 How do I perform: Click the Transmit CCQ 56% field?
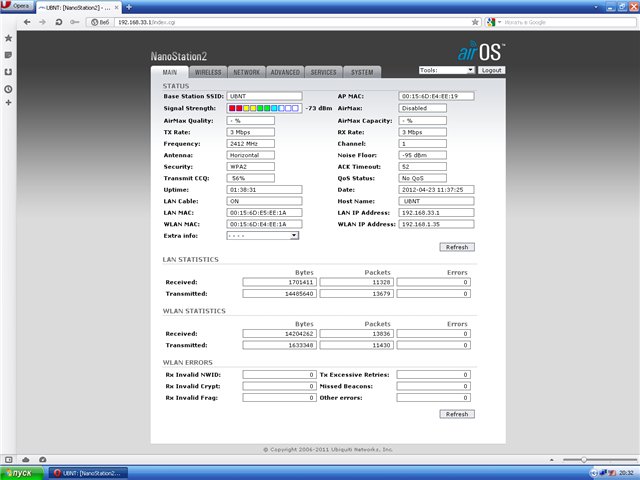[251, 178]
